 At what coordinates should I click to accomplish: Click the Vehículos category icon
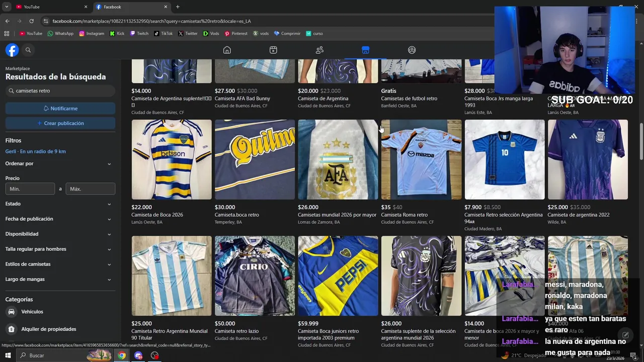click(11, 312)
